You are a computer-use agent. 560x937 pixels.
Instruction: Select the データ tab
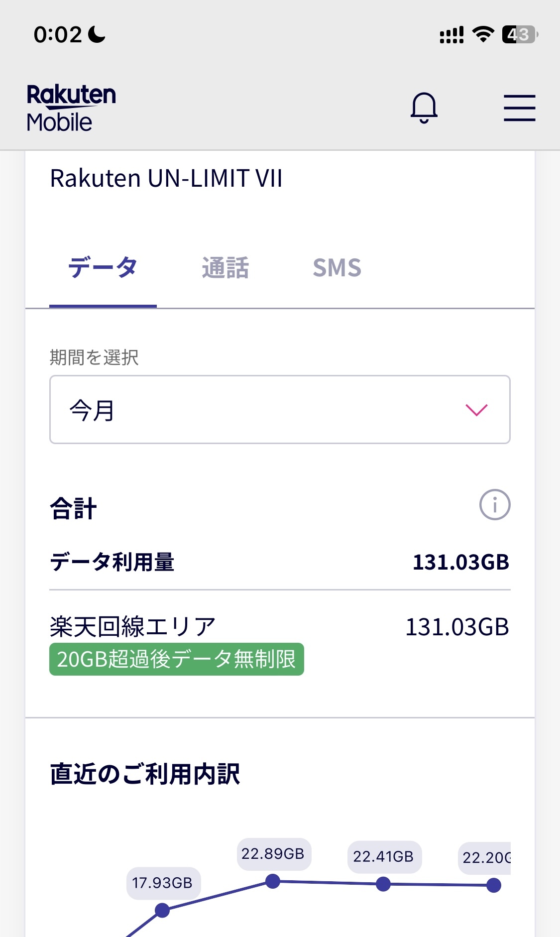[103, 268]
